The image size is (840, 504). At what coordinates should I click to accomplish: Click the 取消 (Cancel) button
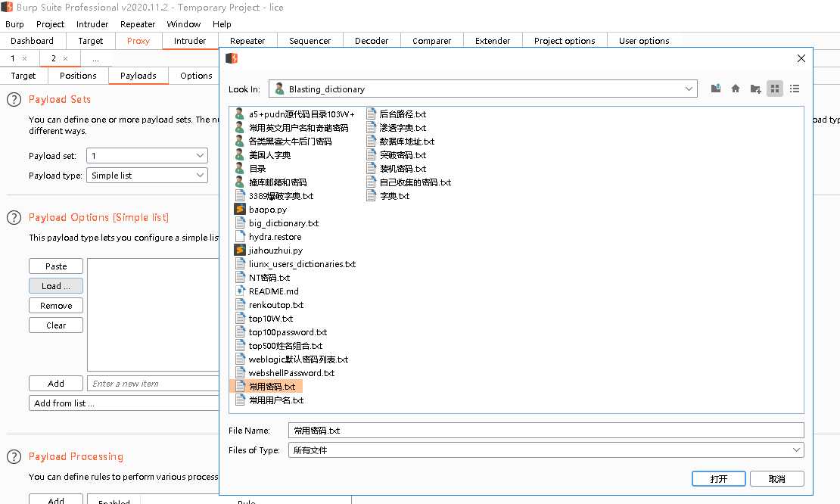pos(776,479)
